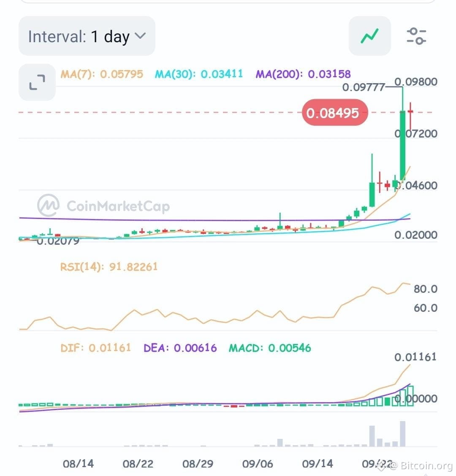456x476 pixels.
Task: Switch to line chart view icon
Action: tap(369, 36)
